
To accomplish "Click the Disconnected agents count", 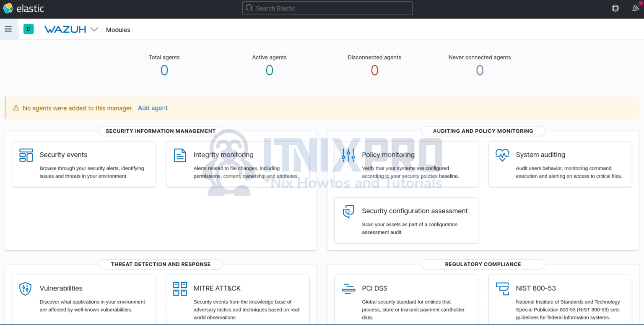I will (x=374, y=70).
